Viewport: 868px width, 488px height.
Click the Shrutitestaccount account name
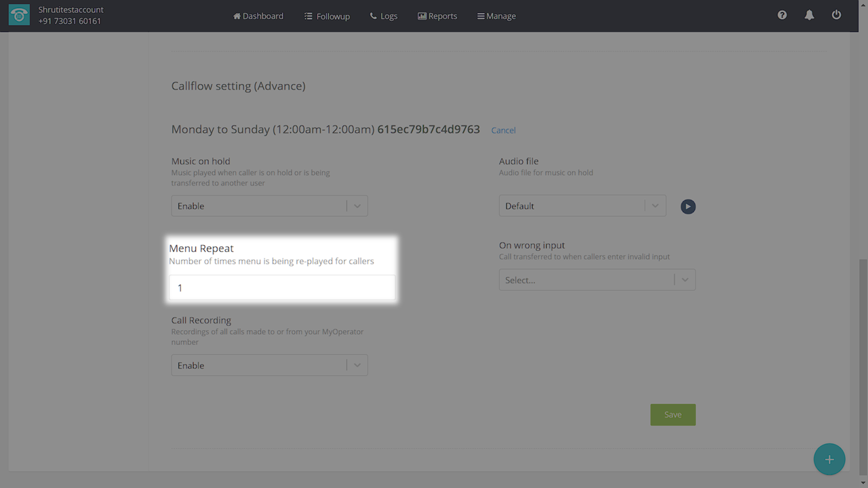coord(71,10)
